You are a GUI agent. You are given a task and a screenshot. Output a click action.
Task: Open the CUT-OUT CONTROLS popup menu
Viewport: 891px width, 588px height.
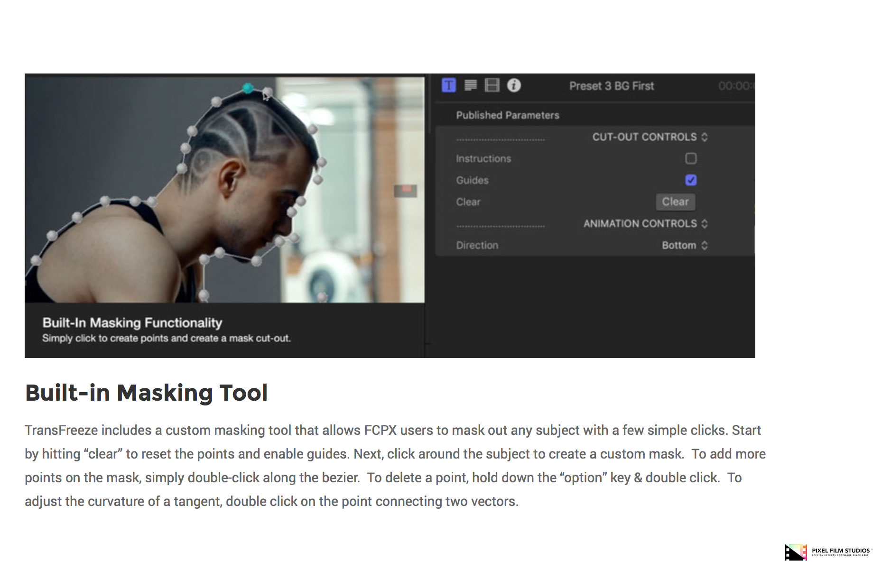pyautogui.click(x=650, y=137)
